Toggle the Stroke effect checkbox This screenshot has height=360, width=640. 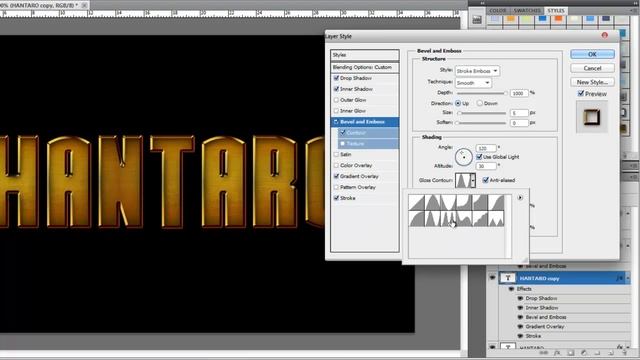336,198
